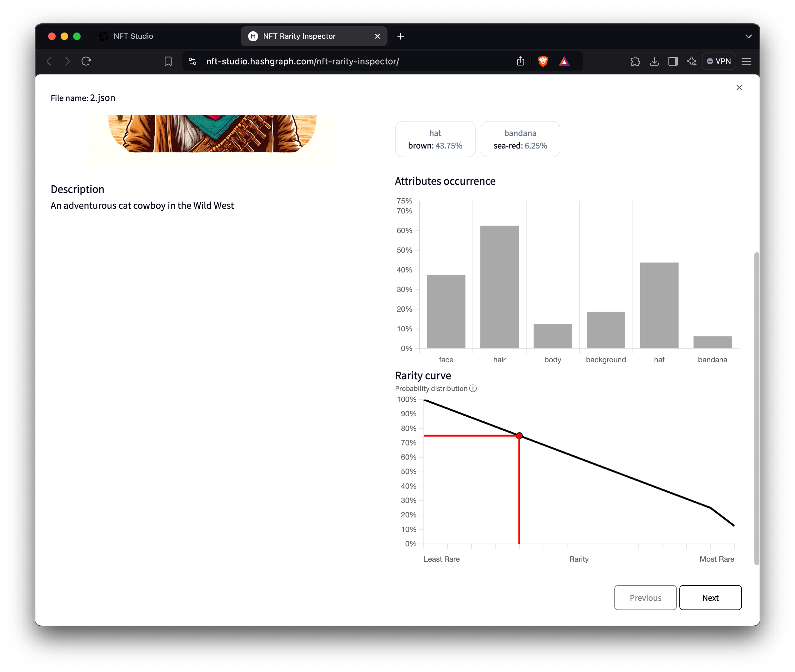Click the Brave Shields lion icon
This screenshot has width=795, height=672.
tap(543, 61)
